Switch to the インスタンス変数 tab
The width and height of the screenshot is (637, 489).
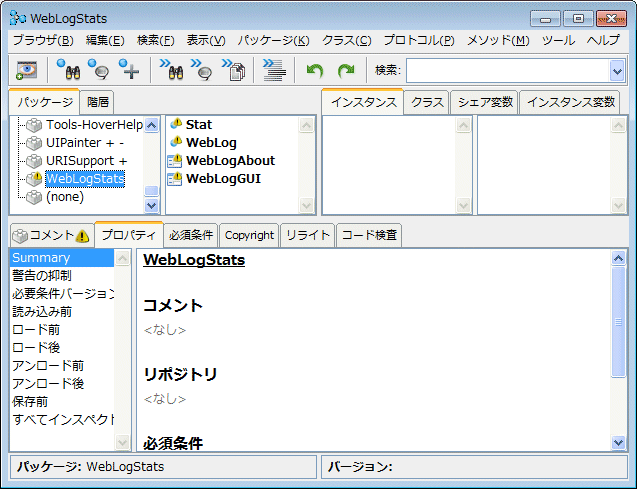tap(570, 102)
